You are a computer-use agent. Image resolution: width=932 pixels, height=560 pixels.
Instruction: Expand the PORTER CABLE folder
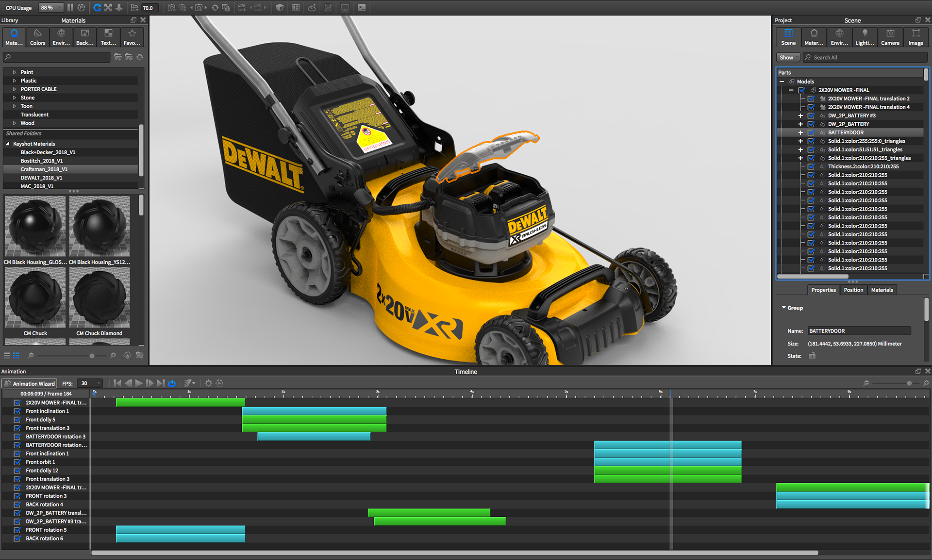point(15,89)
